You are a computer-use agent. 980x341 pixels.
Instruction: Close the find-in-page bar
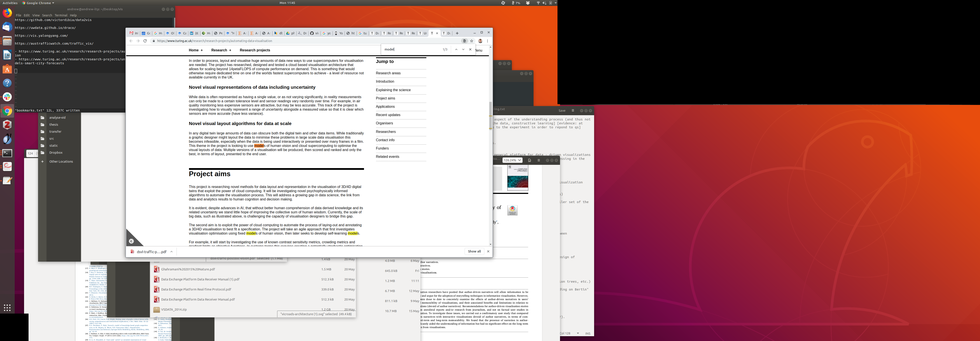coord(470,49)
